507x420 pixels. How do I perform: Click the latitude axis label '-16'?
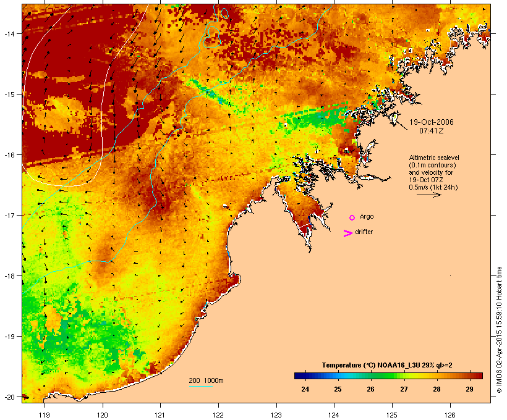pyautogui.click(x=9, y=155)
